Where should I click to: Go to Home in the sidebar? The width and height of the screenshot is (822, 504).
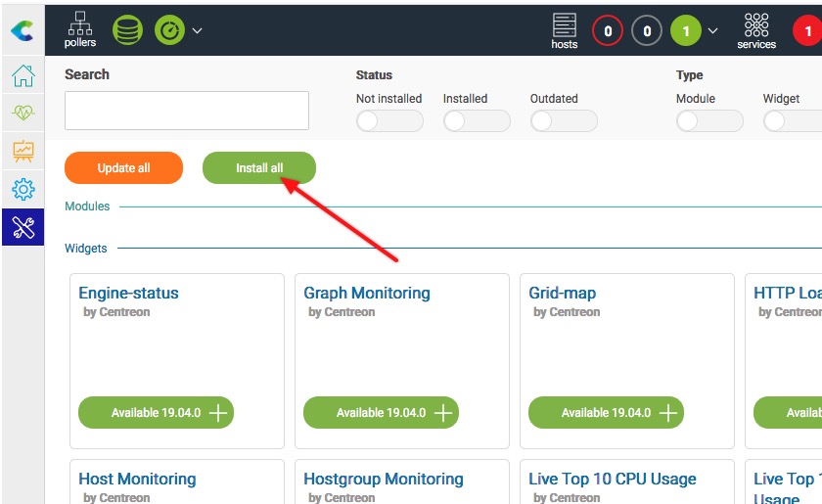pos(23,76)
